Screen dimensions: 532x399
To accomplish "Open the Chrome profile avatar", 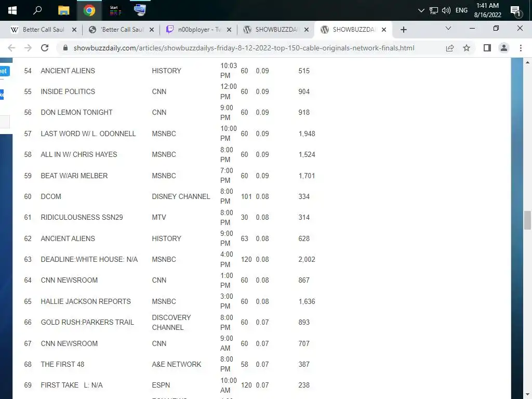I will coord(504,48).
